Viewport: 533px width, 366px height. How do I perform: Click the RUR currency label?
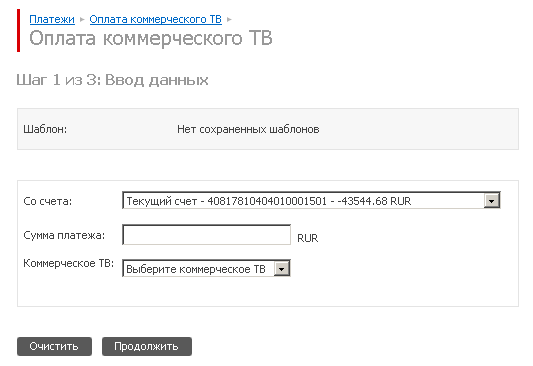[308, 238]
